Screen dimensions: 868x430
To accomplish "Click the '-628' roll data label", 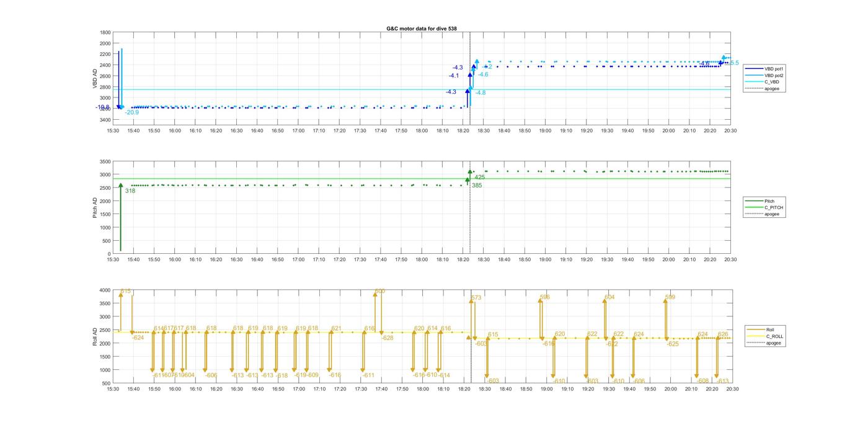I will point(387,338).
